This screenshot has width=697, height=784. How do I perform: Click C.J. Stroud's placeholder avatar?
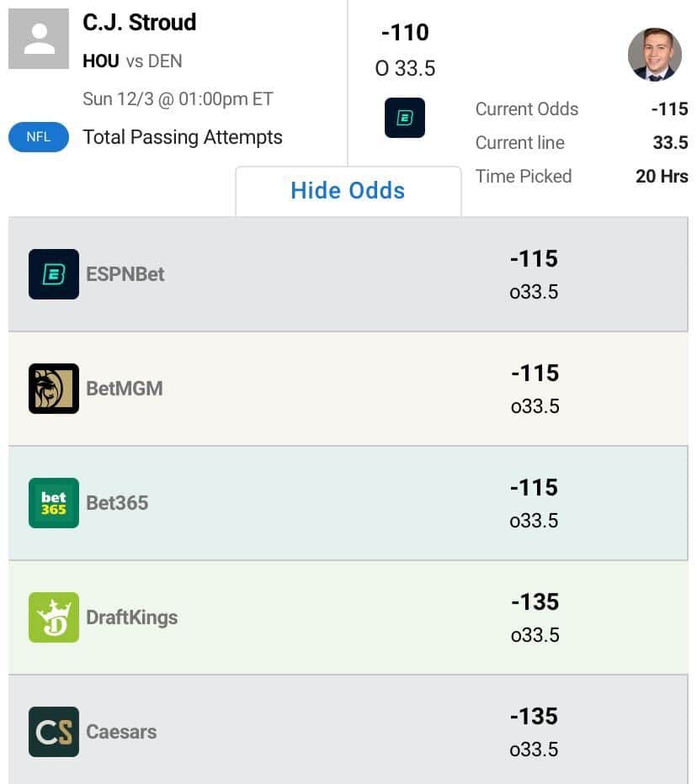[x=39, y=39]
